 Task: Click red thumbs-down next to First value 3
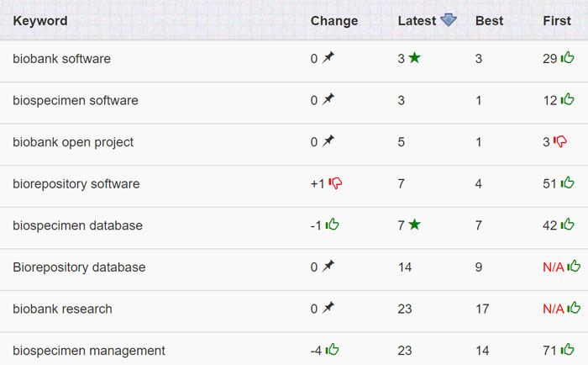560,142
